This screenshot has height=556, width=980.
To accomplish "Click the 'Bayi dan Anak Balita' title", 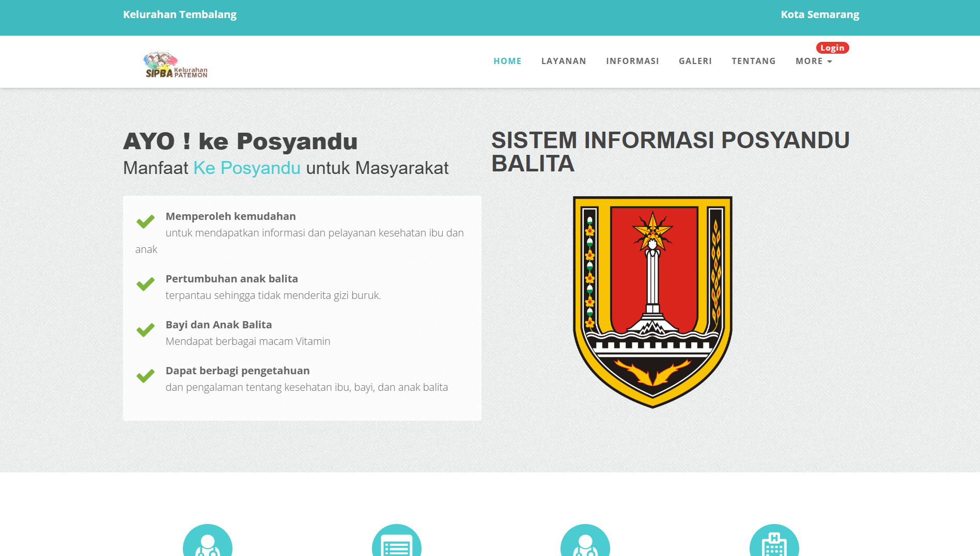I will [219, 325].
